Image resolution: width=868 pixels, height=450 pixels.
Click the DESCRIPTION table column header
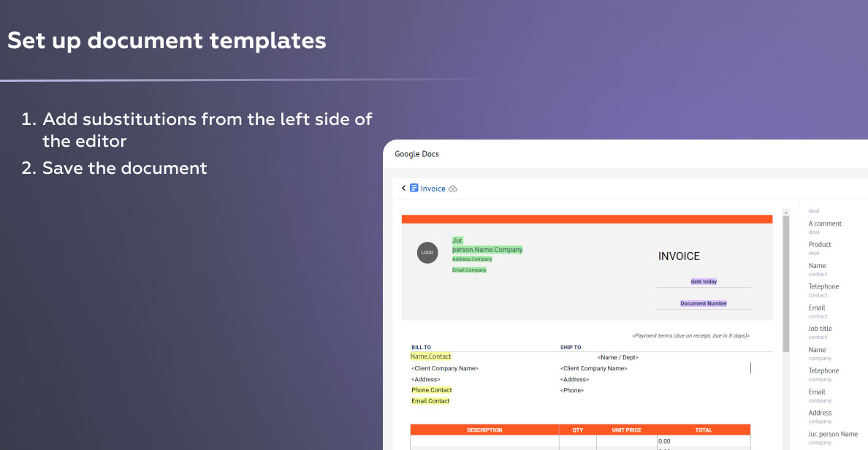(484, 430)
